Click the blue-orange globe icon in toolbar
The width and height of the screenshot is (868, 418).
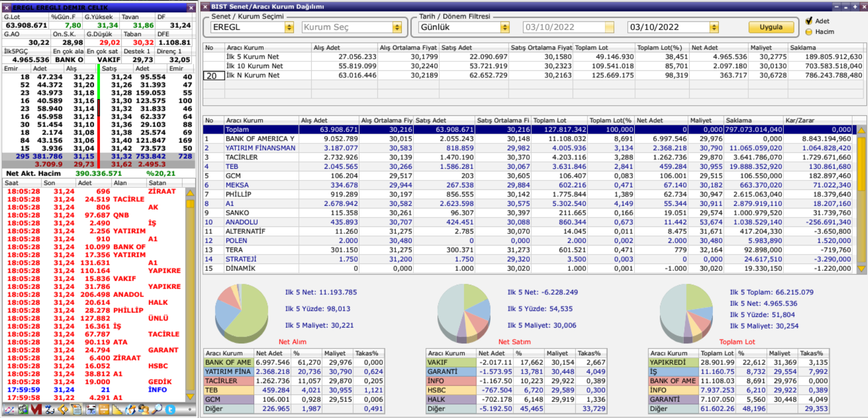tap(130, 410)
